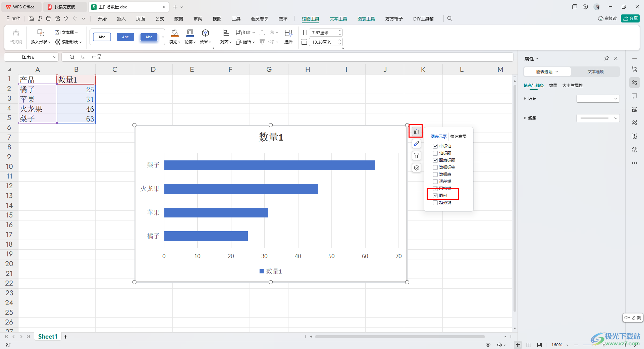Click the chart style brush button
Viewport: 644px width, 349px height.
[416, 144]
